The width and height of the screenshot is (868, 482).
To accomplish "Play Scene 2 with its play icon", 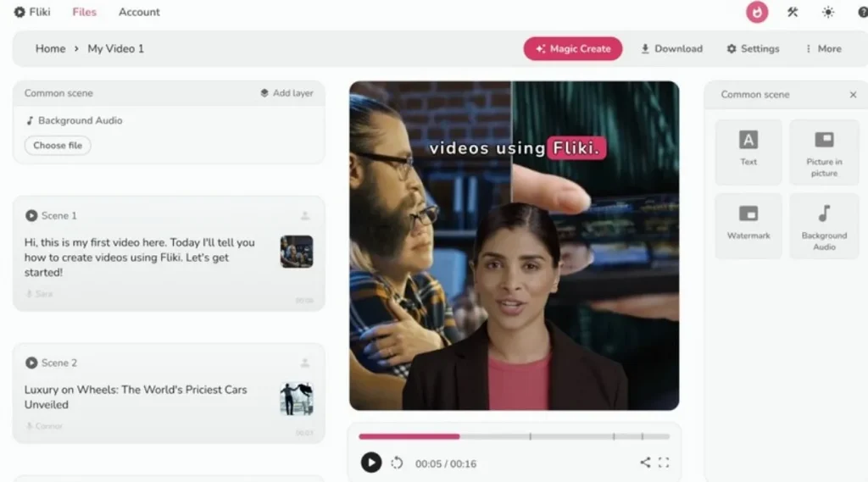I will coord(31,363).
